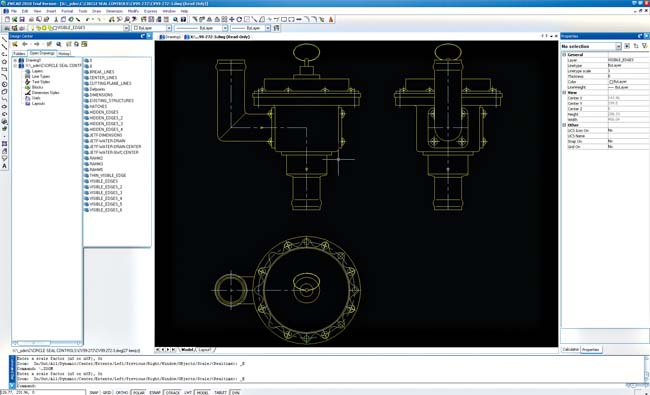Click the Design Center views icon

[84, 44]
